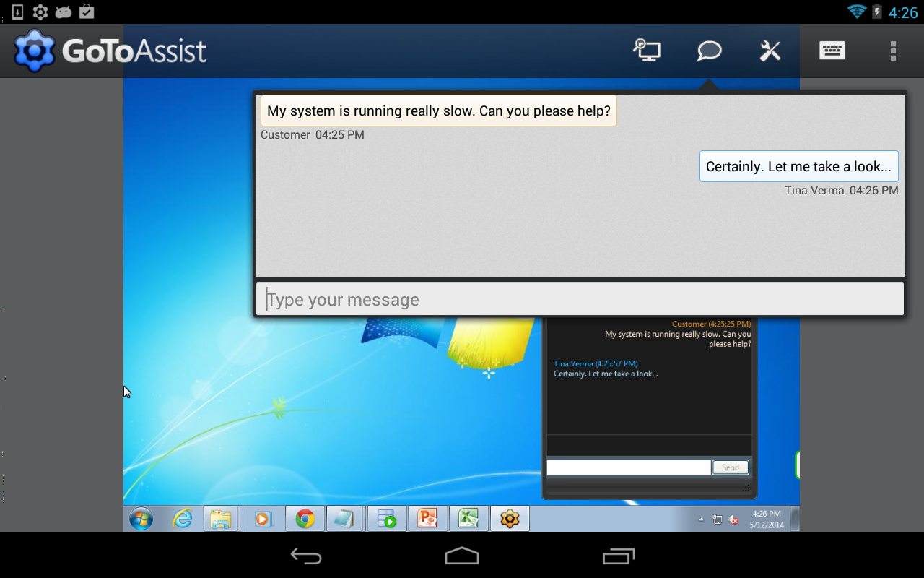Click the network tray icon
924x578 pixels.
click(x=718, y=519)
